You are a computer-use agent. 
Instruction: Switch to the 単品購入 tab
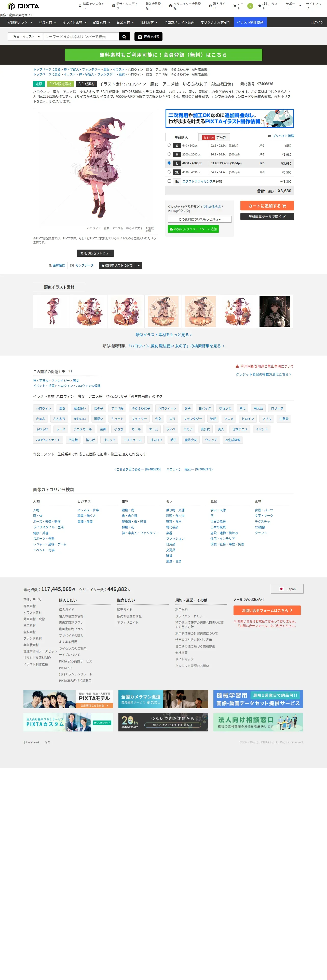(181, 137)
